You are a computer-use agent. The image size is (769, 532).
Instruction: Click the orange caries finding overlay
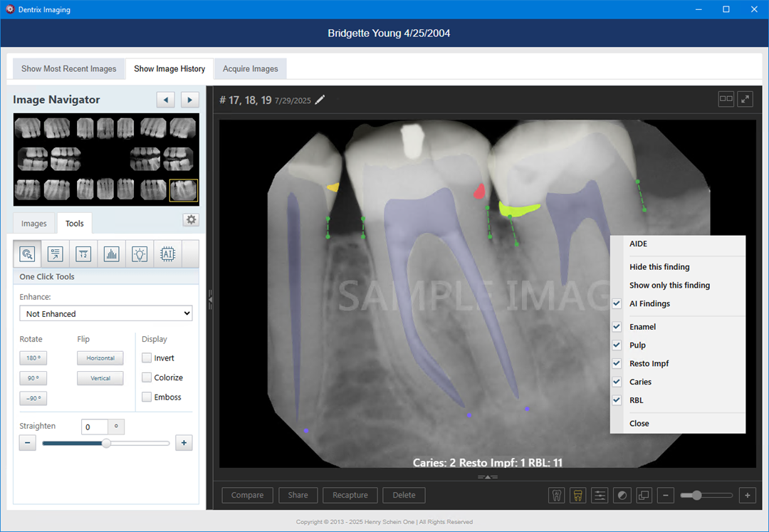coord(333,187)
